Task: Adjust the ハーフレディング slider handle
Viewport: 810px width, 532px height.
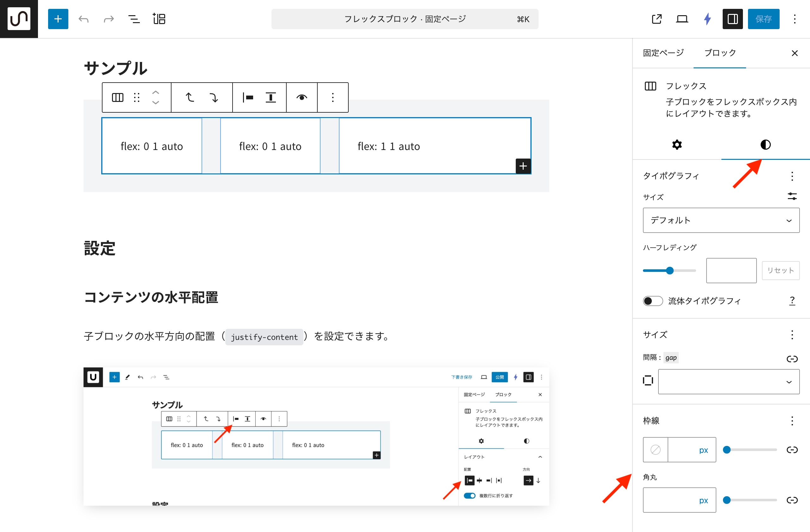Action: 670,271
